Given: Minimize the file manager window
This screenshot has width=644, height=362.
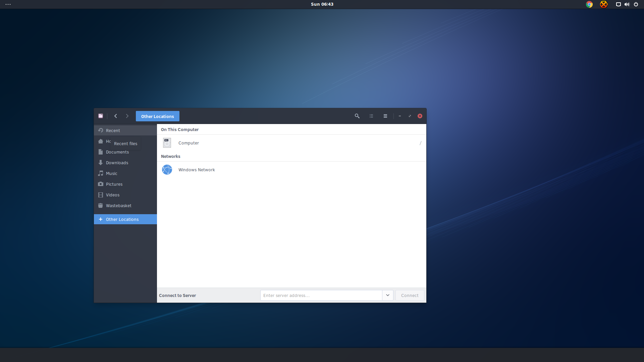Looking at the screenshot, I should point(400,116).
